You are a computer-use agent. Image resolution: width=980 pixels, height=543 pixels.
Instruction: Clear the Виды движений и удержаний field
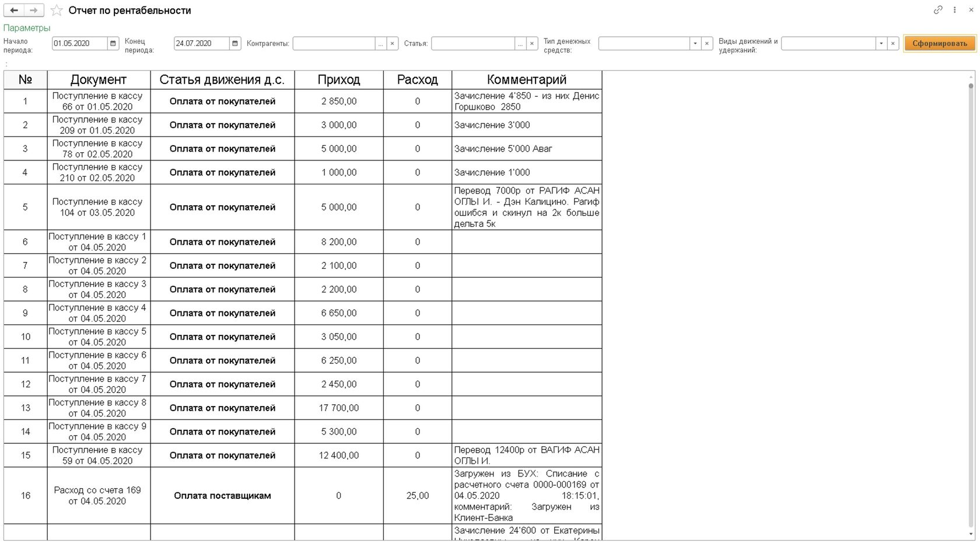[x=892, y=43]
